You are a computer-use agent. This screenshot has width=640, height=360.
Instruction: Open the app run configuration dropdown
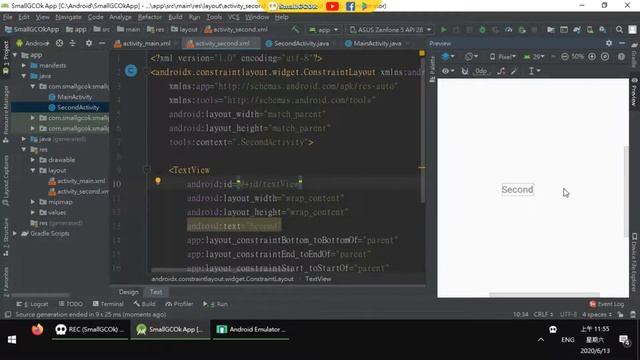pos(324,30)
